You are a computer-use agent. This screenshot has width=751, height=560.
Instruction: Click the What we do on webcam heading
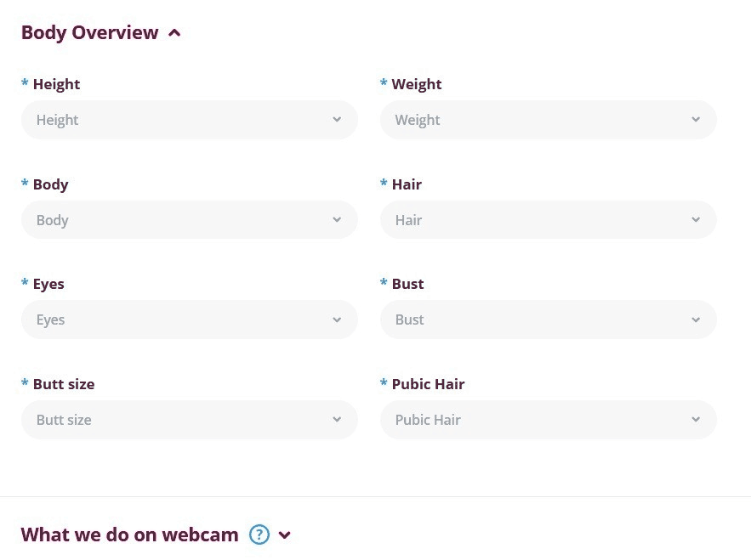pyautogui.click(x=129, y=535)
